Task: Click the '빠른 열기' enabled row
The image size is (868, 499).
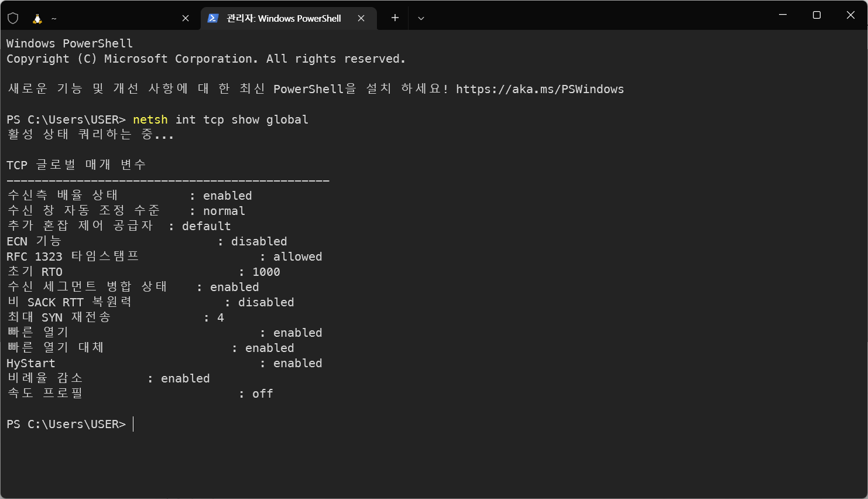Action: point(164,333)
